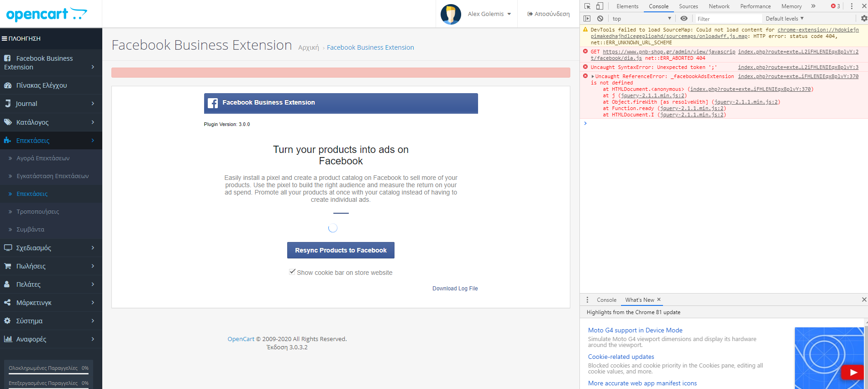
Task: Open the Default levels dropdown
Action: point(784,19)
